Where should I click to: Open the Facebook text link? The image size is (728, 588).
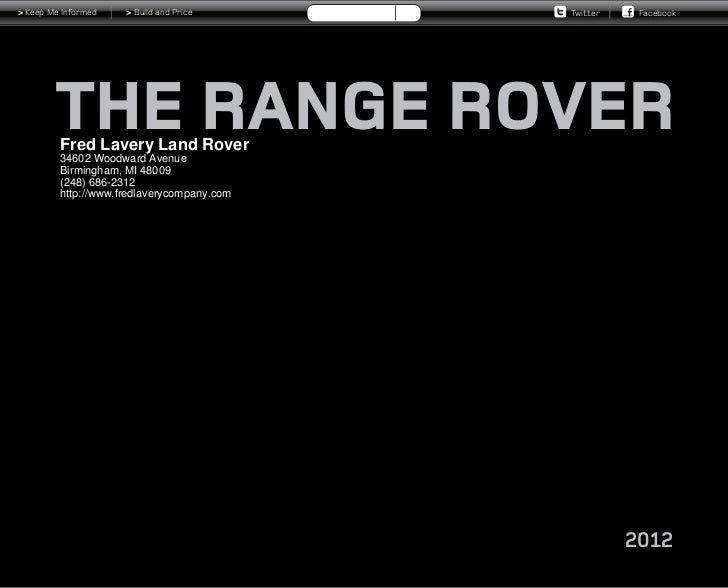(x=657, y=13)
